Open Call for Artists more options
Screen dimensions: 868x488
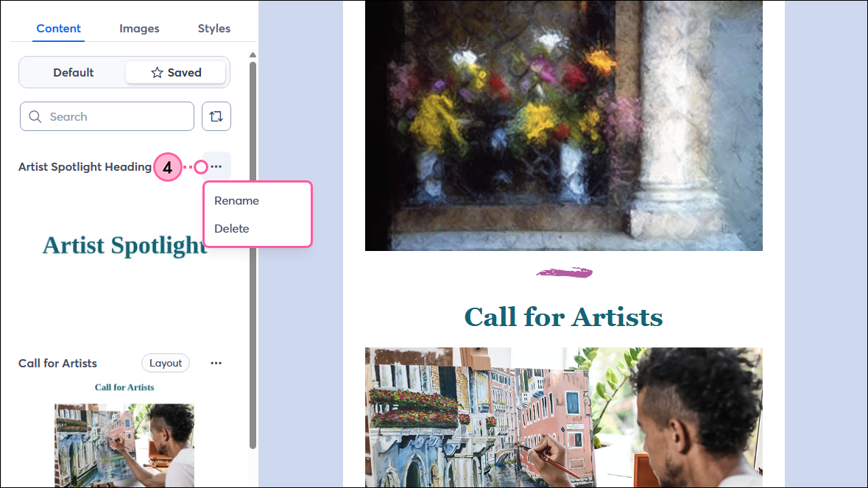coord(216,364)
